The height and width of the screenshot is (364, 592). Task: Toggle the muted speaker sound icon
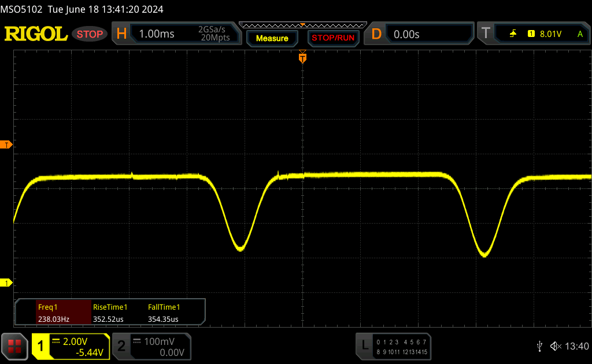556,346
